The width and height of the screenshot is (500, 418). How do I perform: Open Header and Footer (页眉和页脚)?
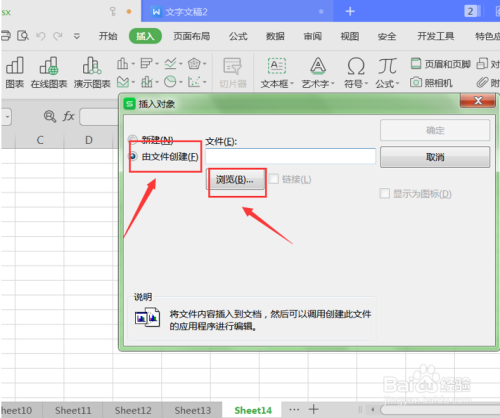point(440,63)
